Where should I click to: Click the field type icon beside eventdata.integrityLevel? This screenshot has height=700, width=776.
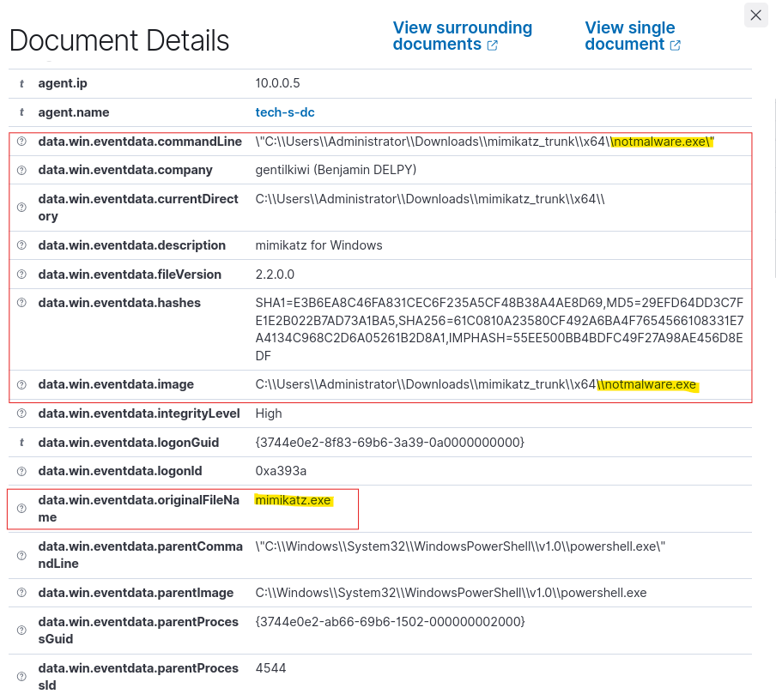[21, 413]
